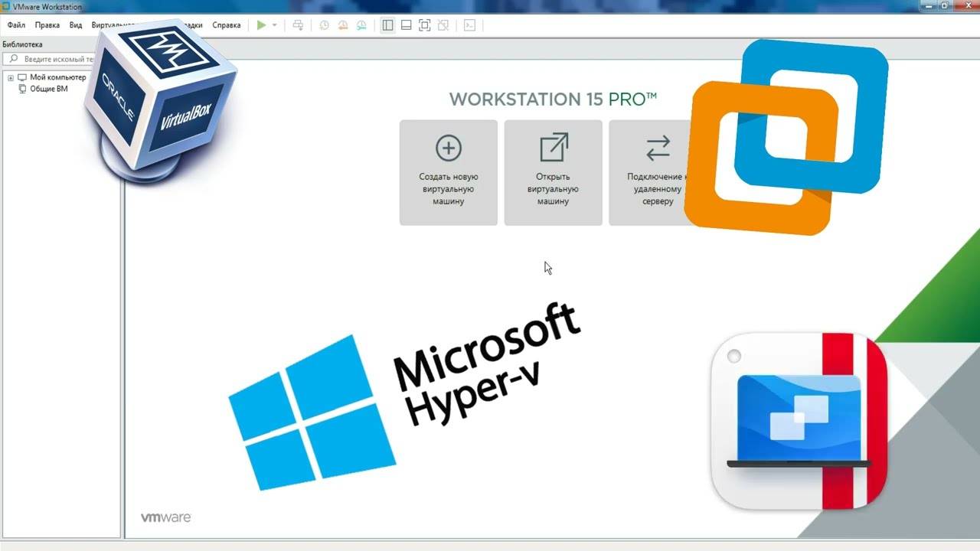Click the WORKSTATION 15 PRO heading

tap(553, 99)
